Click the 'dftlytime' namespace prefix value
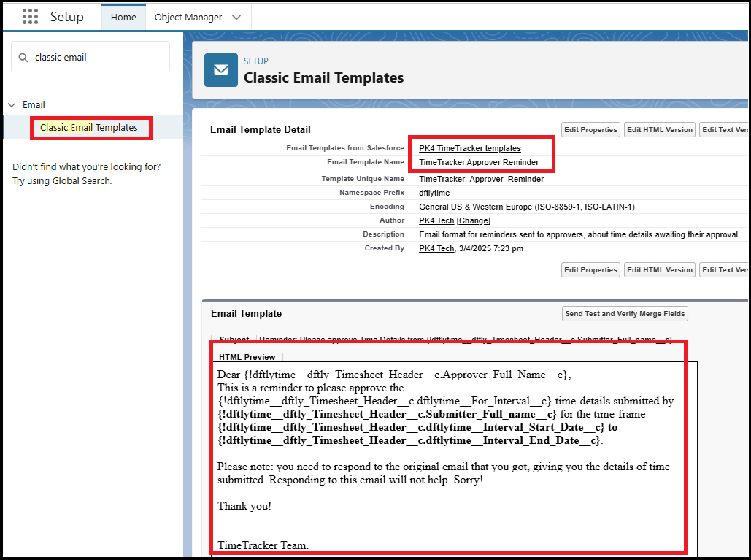The width and height of the screenshot is (751, 560). (434, 193)
